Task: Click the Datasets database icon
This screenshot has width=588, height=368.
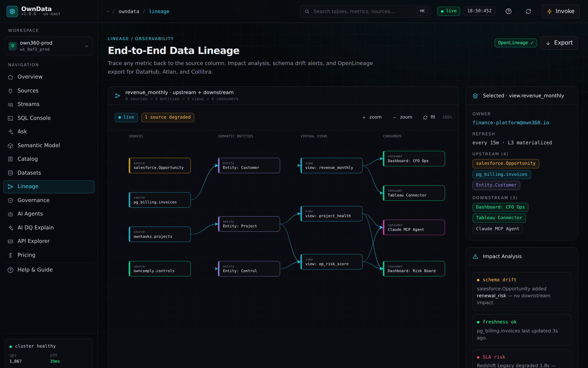Action: coord(10,173)
